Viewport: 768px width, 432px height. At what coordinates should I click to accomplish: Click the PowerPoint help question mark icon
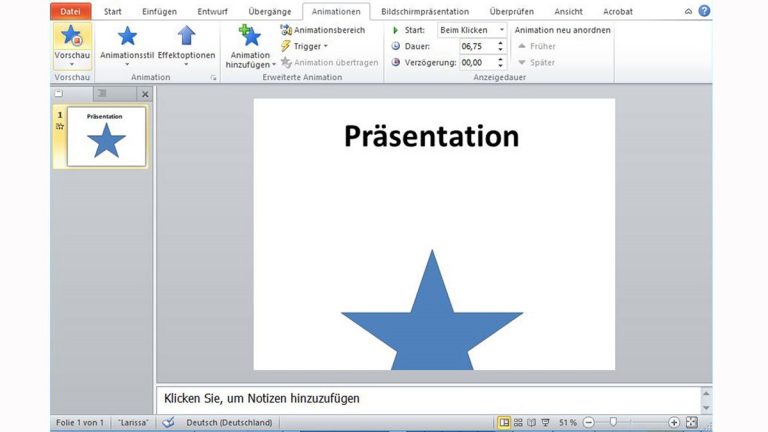click(704, 11)
